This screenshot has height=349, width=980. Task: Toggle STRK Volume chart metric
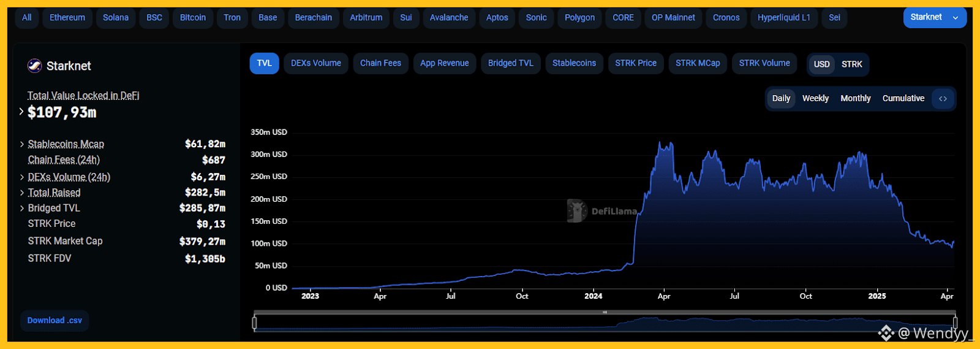pos(764,63)
